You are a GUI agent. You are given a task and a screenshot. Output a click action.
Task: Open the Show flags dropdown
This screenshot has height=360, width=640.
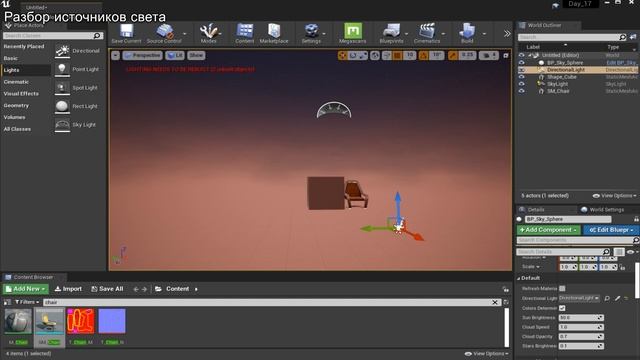196,55
